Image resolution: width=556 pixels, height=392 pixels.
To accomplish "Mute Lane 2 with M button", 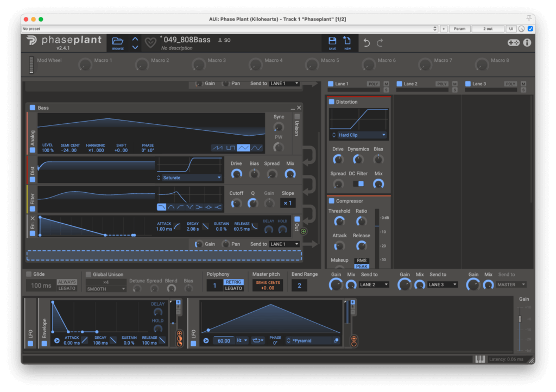I will click(455, 84).
